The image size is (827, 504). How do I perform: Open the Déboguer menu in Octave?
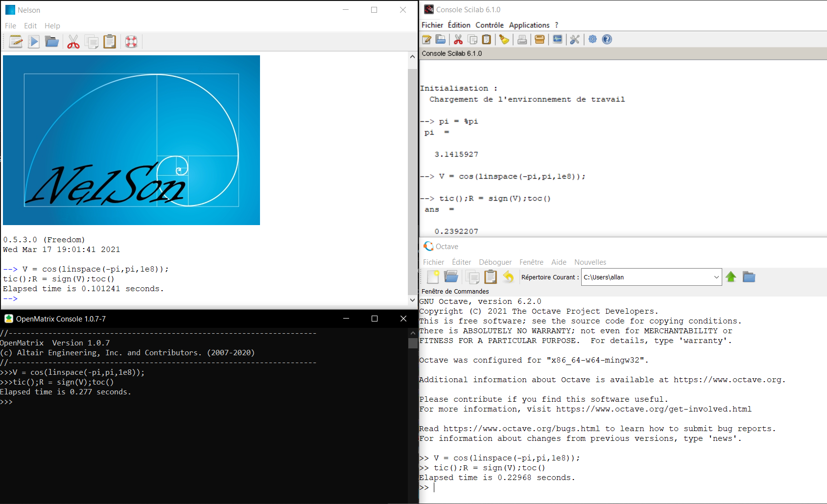tap(496, 262)
